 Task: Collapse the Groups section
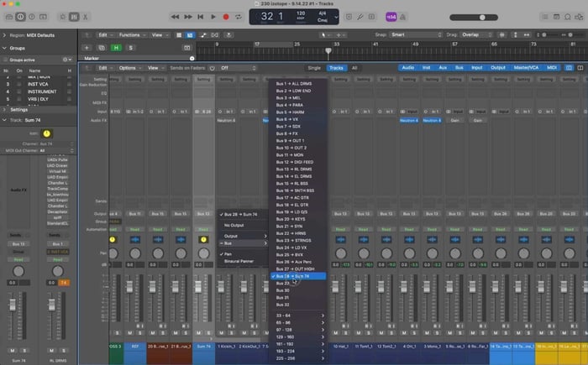[x=4, y=48]
